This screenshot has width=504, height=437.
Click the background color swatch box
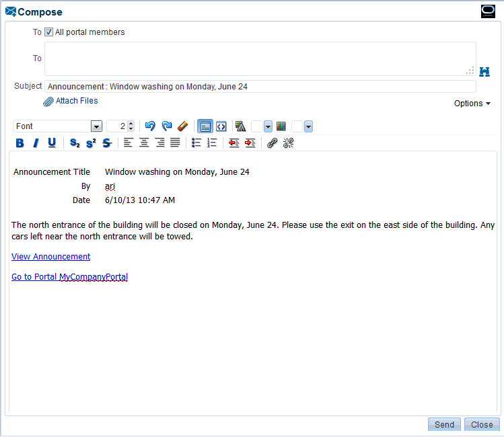[297, 126]
